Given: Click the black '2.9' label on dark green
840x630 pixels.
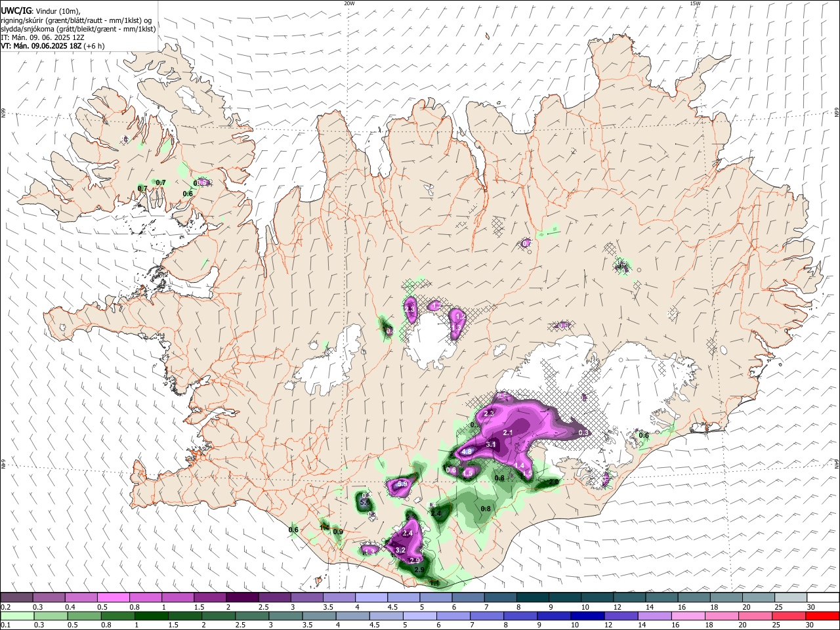Looking at the screenshot, I should [420, 570].
